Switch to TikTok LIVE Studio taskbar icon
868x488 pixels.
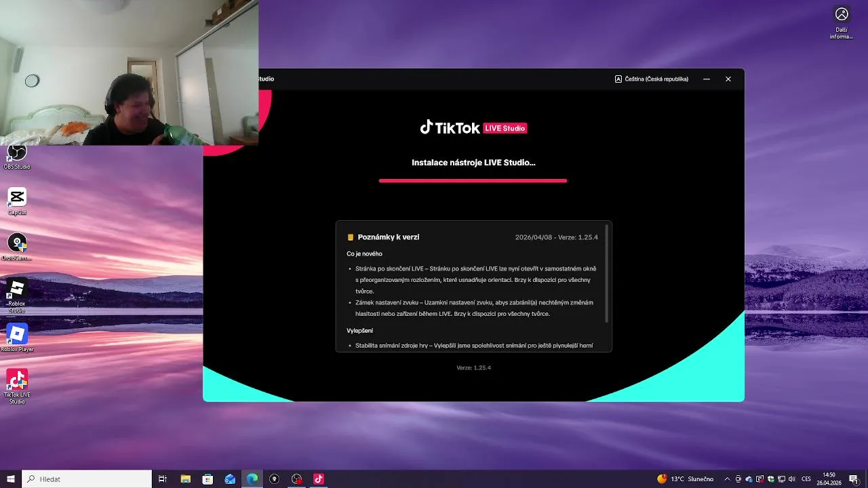pyautogui.click(x=319, y=479)
